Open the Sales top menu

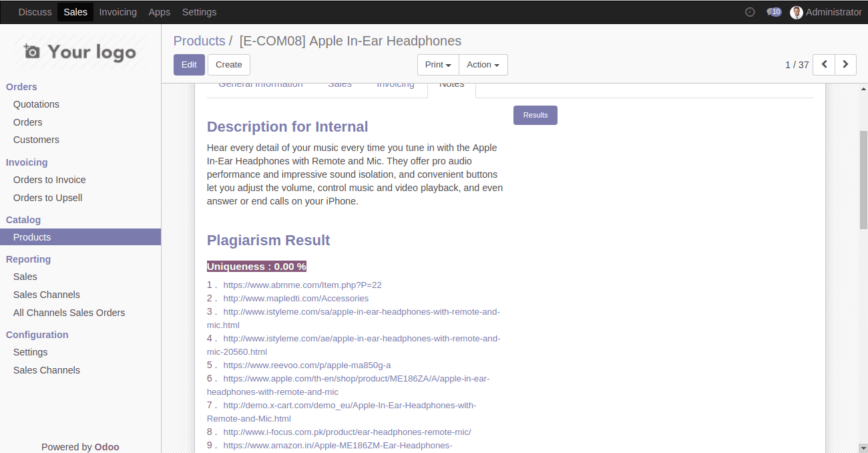pos(75,12)
